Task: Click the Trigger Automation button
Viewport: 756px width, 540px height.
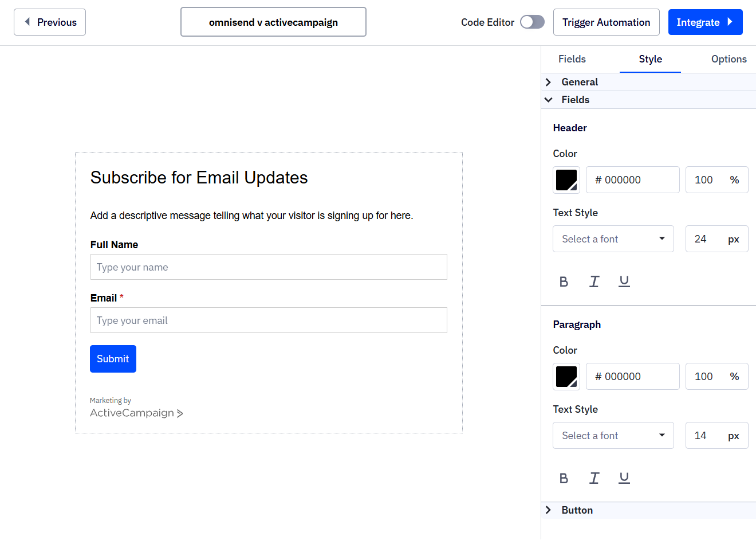Action: [x=606, y=22]
